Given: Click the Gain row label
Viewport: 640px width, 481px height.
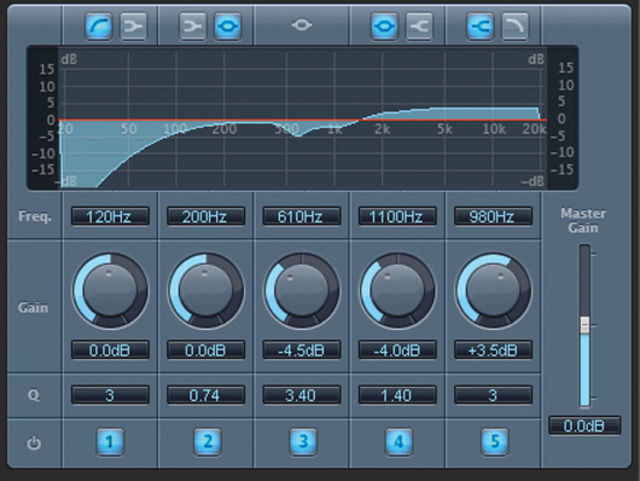Looking at the screenshot, I should (33, 307).
